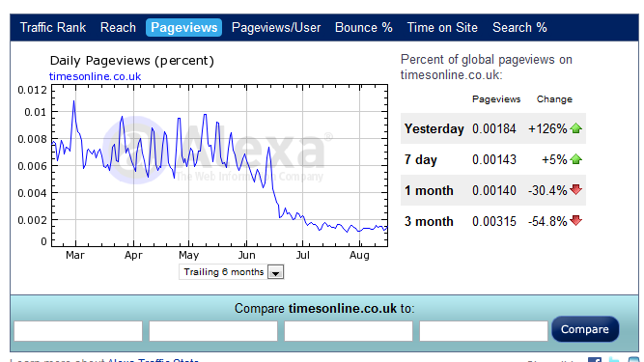This screenshot has height=362, width=644.
Task: Click the 3 month row label
Action: click(429, 221)
